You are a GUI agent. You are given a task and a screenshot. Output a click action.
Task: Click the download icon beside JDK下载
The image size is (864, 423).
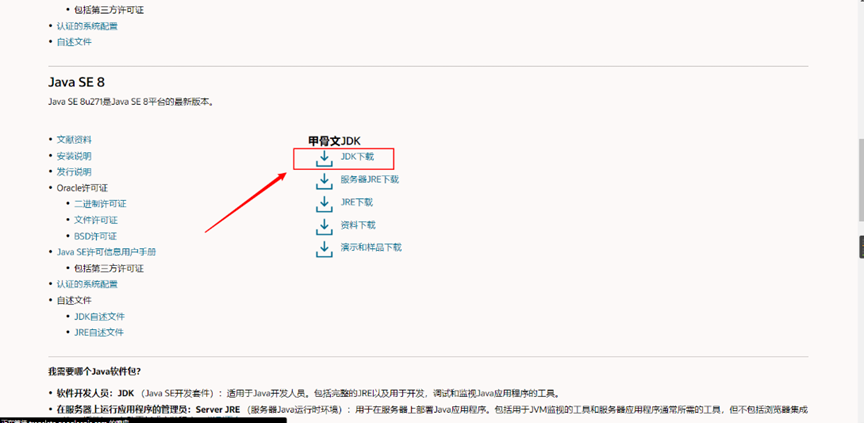pos(324,158)
